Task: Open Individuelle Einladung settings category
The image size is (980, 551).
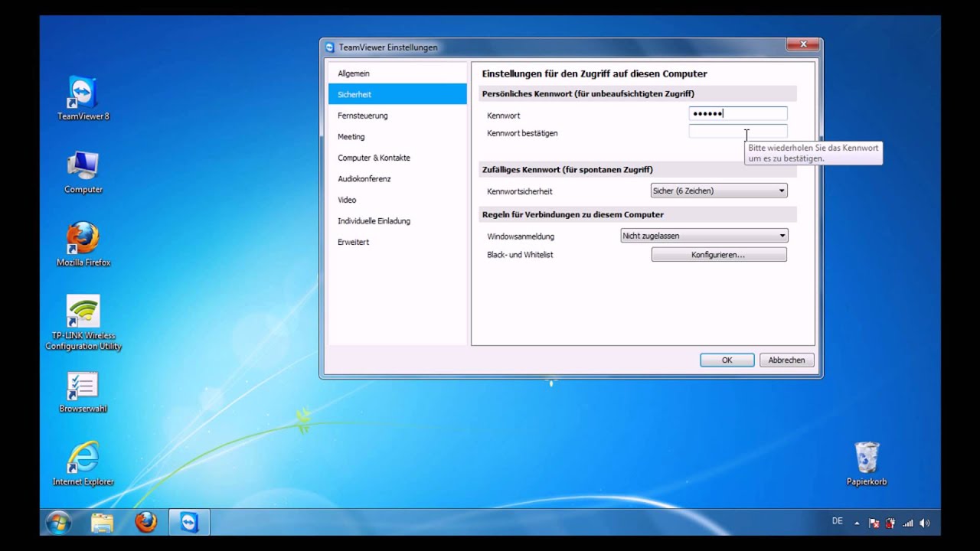Action: click(397, 220)
